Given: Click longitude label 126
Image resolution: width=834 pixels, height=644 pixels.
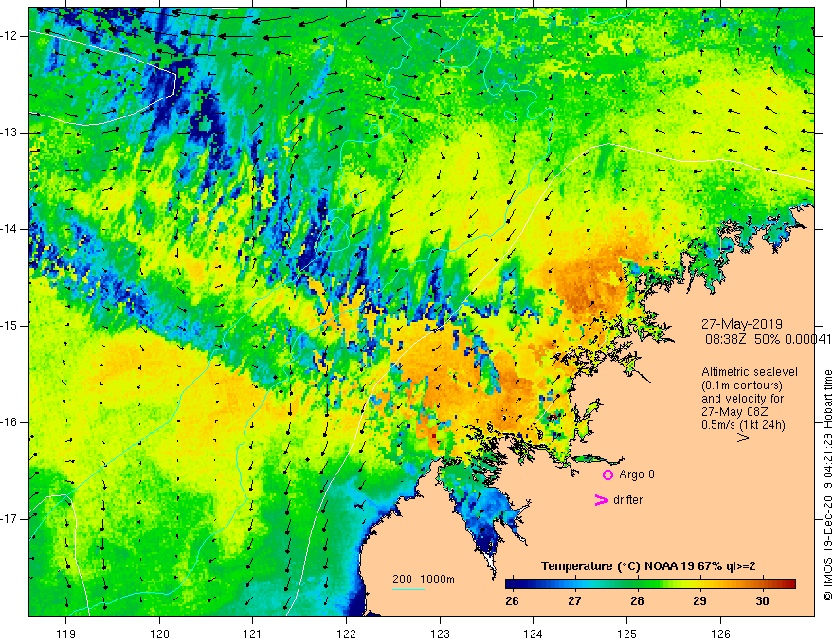Looking at the screenshot, I should pyautogui.click(x=720, y=634).
